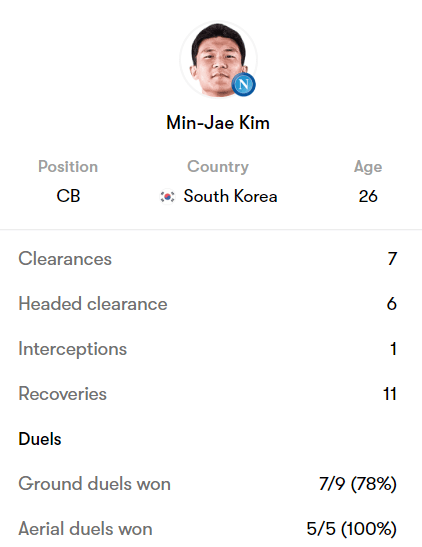Click the South Korea flag icon
The height and width of the screenshot is (547, 422).
click(167, 197)
